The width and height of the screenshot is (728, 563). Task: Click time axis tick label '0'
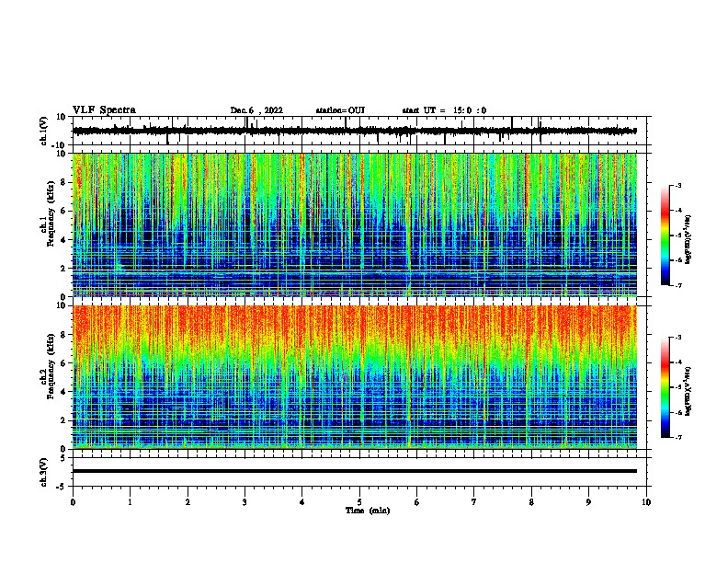pos(73,502)
